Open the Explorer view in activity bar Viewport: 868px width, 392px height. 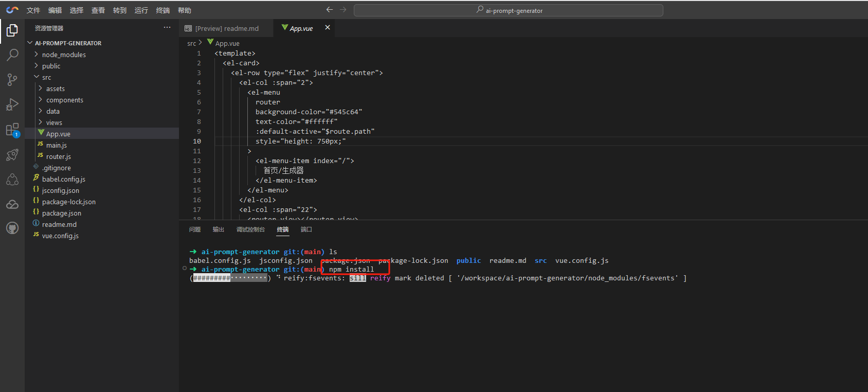coord(12,31)
